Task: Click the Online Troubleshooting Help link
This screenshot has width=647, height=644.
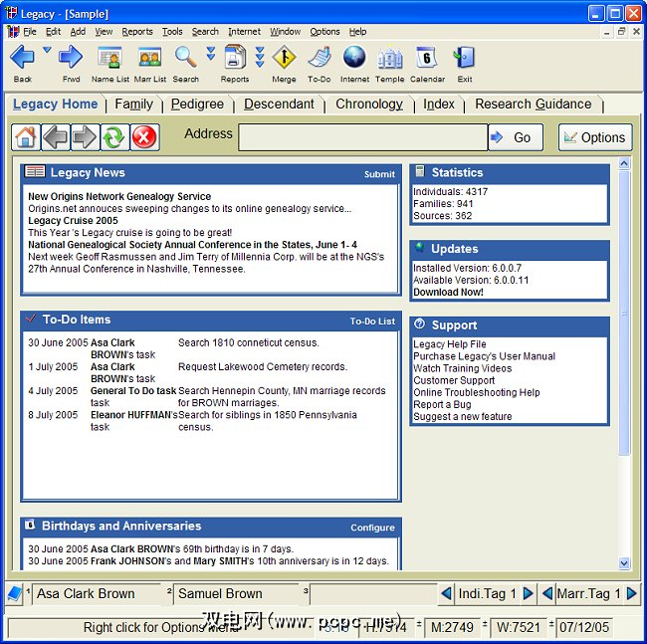Action: (x=476, y=392)
